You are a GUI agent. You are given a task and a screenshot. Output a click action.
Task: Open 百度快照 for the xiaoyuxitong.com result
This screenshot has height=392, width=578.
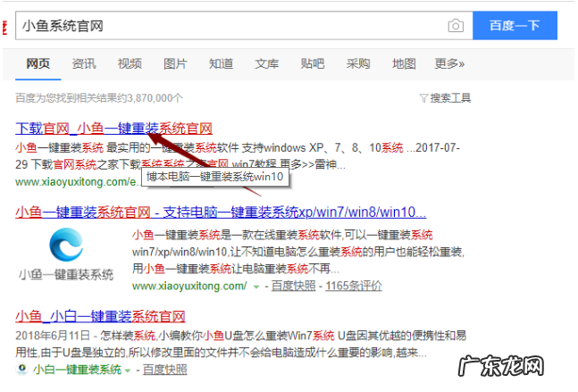(x=293, y=286)
